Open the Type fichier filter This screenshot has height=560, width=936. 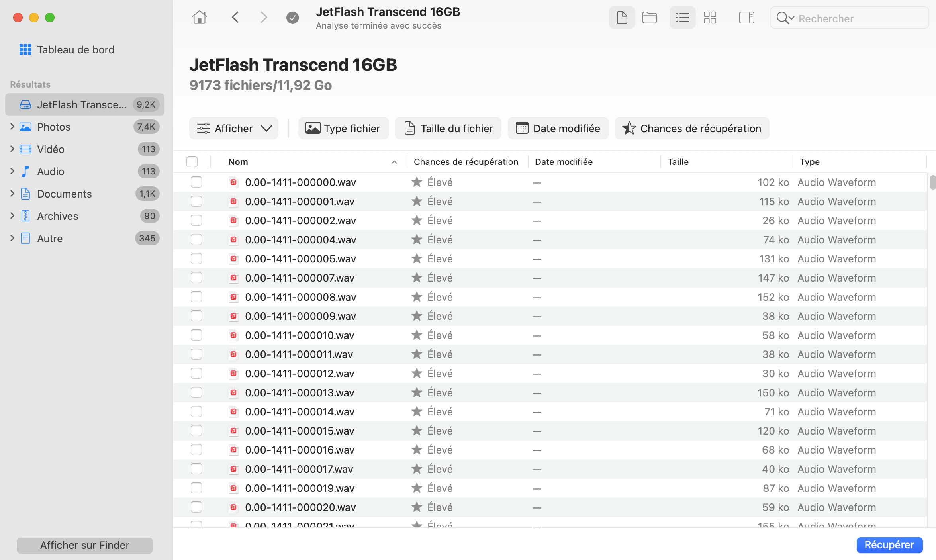pyautogui.click(x=343, y=128)
